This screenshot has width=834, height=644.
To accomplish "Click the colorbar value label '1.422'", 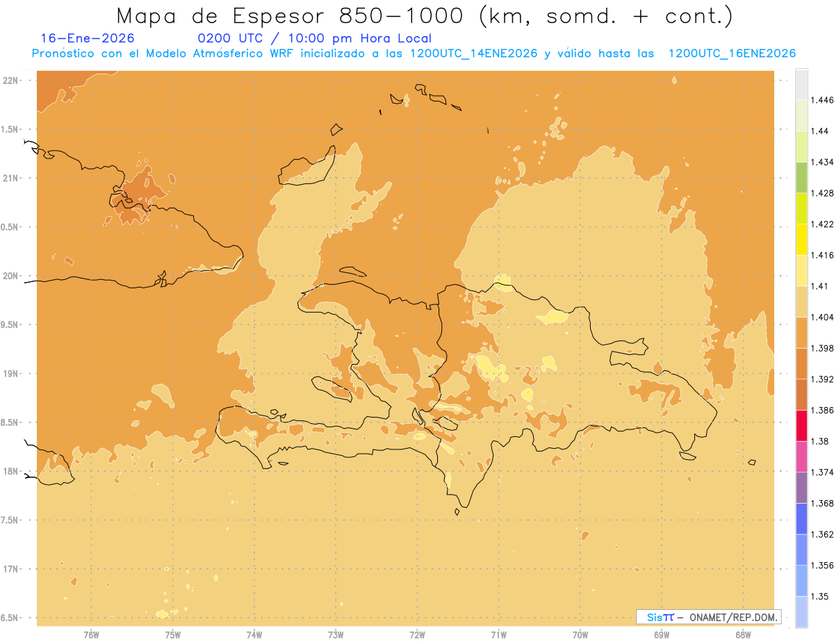I will [x=823, y=224].
